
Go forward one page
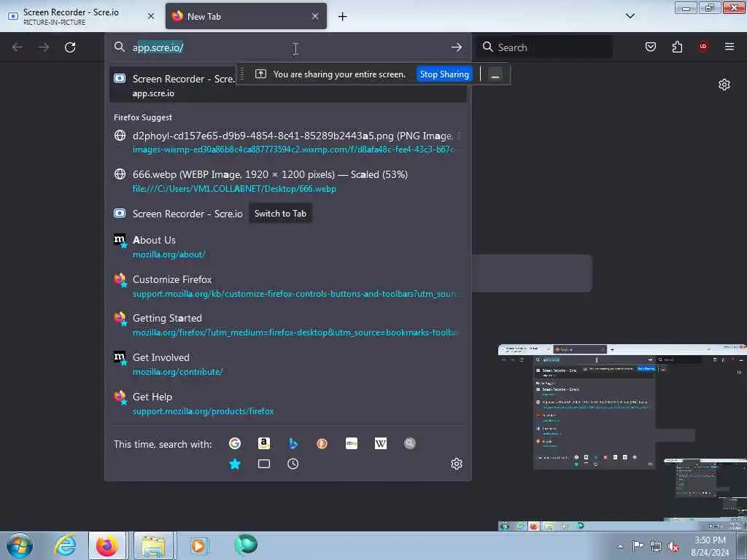[43, 47]
